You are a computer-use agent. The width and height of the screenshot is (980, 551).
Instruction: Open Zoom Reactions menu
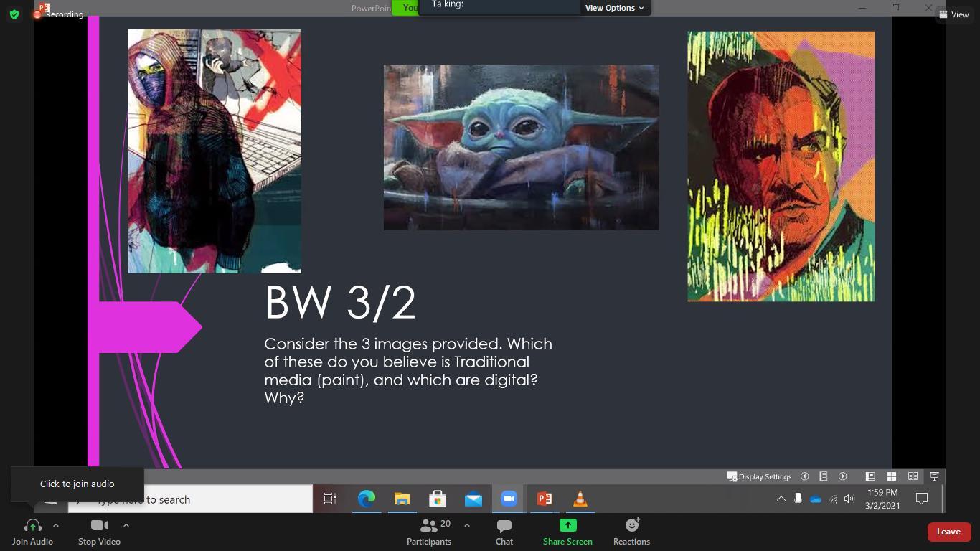coord(631,532)
